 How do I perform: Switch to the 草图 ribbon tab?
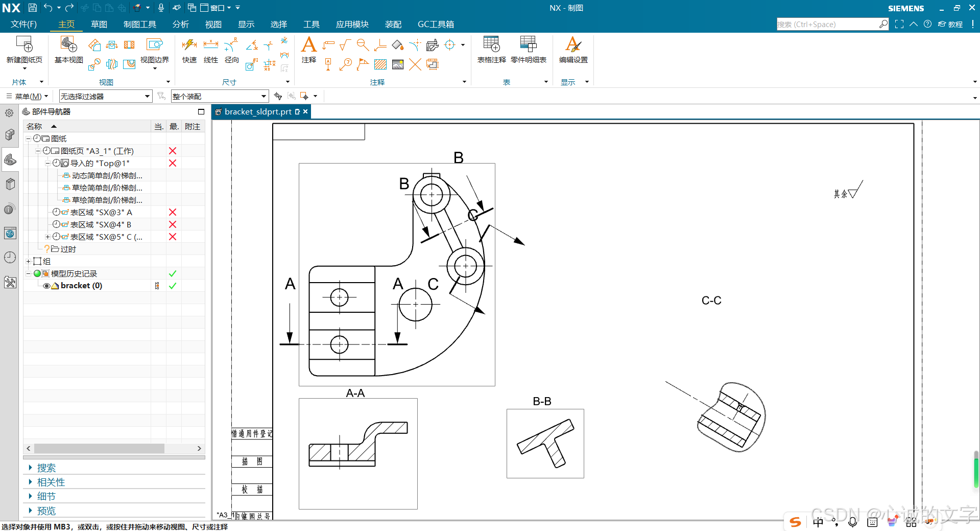point(99,24)
